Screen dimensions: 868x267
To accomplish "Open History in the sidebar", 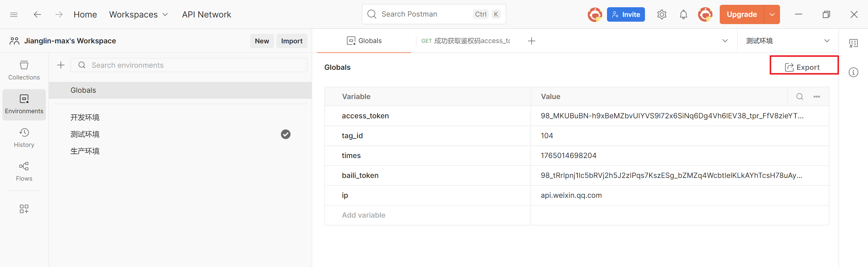I will coord(24,138).
